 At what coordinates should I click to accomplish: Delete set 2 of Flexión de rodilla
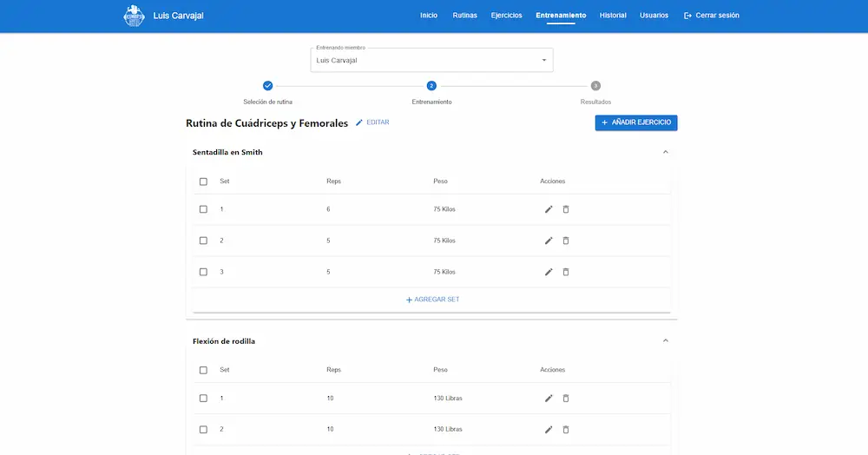pyautogui.click(x=566, y=430)
